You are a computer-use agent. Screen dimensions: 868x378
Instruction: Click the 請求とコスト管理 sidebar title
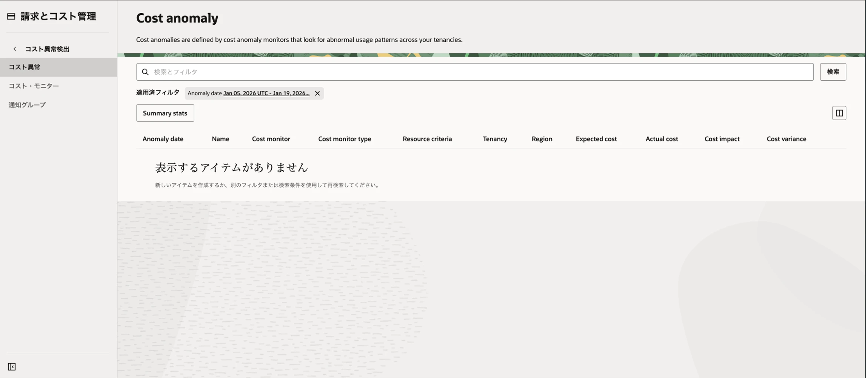[x=58, y=16]
